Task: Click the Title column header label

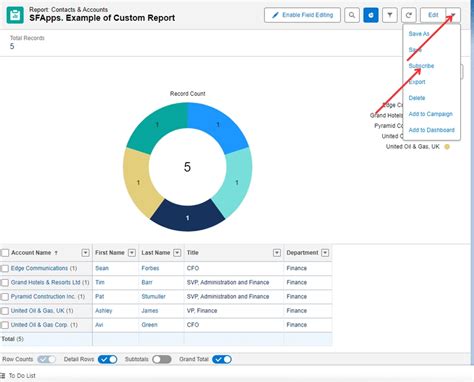Action: tap(193, 253)
